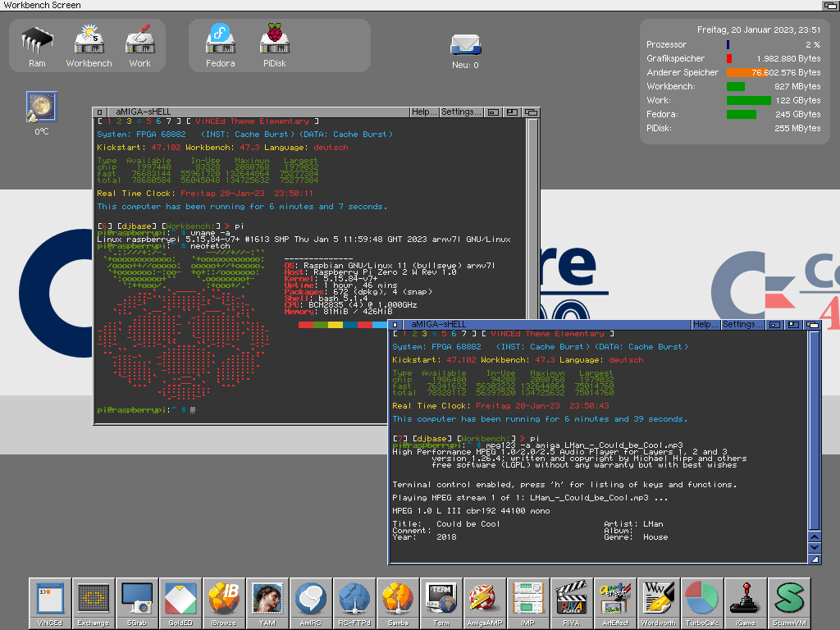Click the front shell's vertical scrollbar track
840x630 pixels.
pos(815,430)
